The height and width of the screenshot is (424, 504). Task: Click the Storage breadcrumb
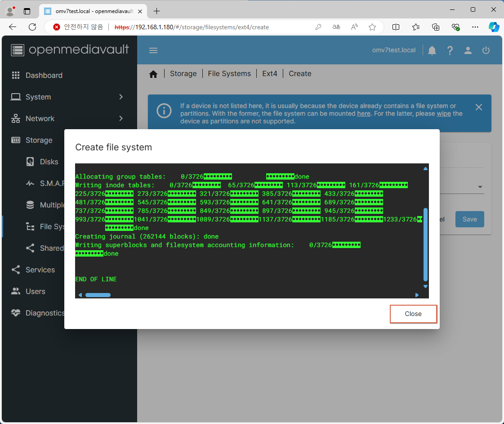tap(183, 74)
